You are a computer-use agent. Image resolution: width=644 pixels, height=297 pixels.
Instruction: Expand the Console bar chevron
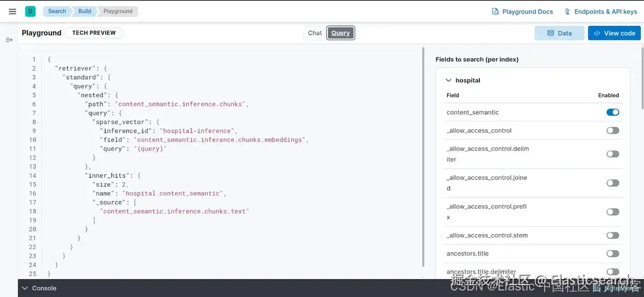pyautogui.click(x=25, y=288)
